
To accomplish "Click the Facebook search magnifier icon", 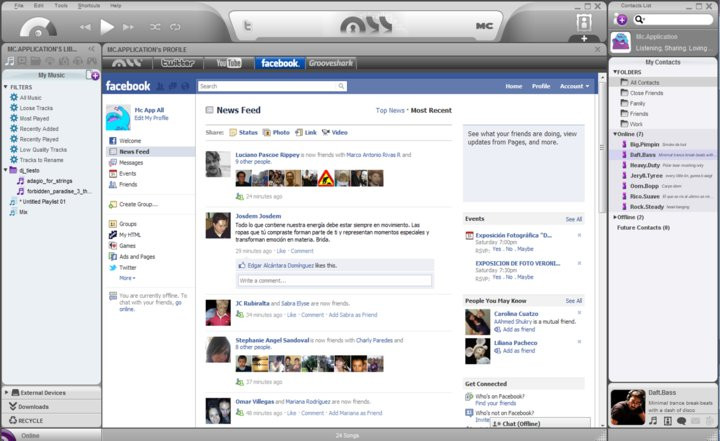I will click(x=341, y=86).
